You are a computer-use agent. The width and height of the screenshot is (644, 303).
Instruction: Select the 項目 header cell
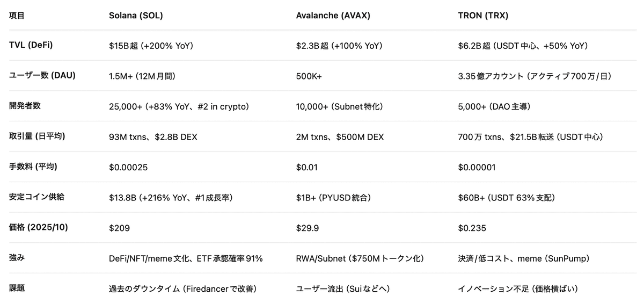tap(17, 16)
